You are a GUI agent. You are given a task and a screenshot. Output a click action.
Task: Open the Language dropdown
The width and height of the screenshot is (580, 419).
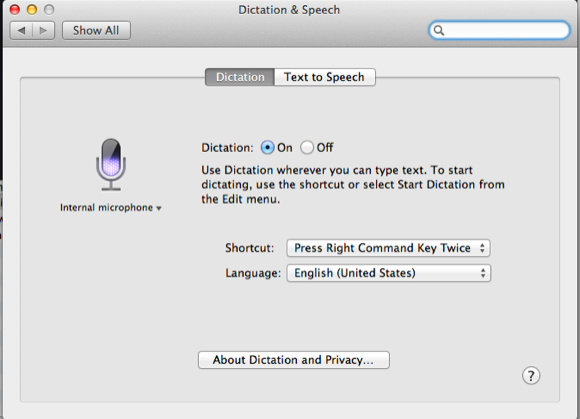pos(388,273)
